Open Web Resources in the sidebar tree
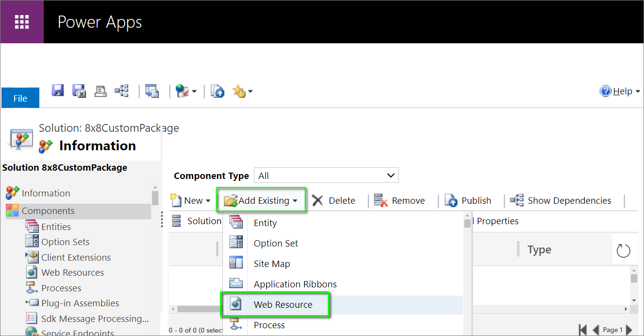Image resolution: width=644 pixels, height=336 pixels. [72, 272]
